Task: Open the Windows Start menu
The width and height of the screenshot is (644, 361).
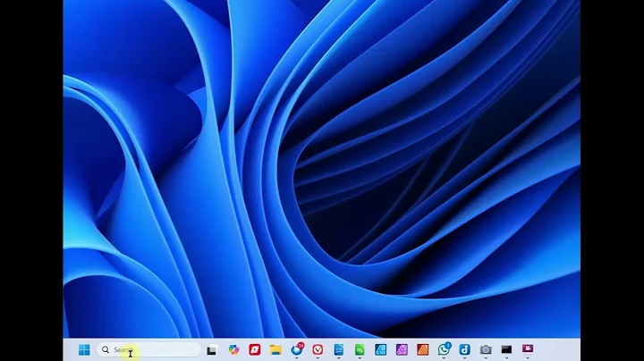Action: (84, 349)
